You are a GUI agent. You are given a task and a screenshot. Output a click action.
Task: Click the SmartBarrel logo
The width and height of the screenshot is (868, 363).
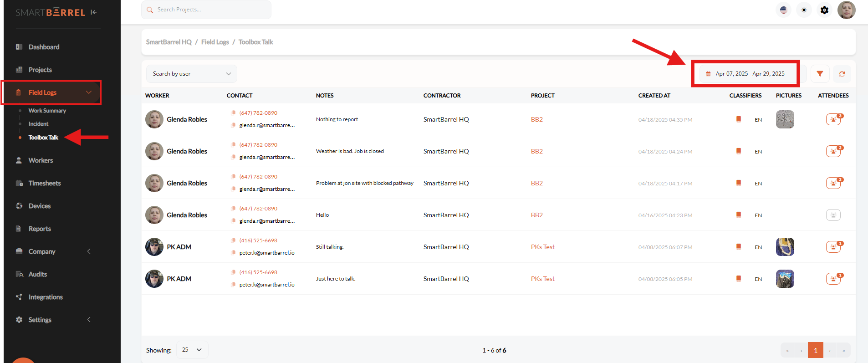coord(51,12)
